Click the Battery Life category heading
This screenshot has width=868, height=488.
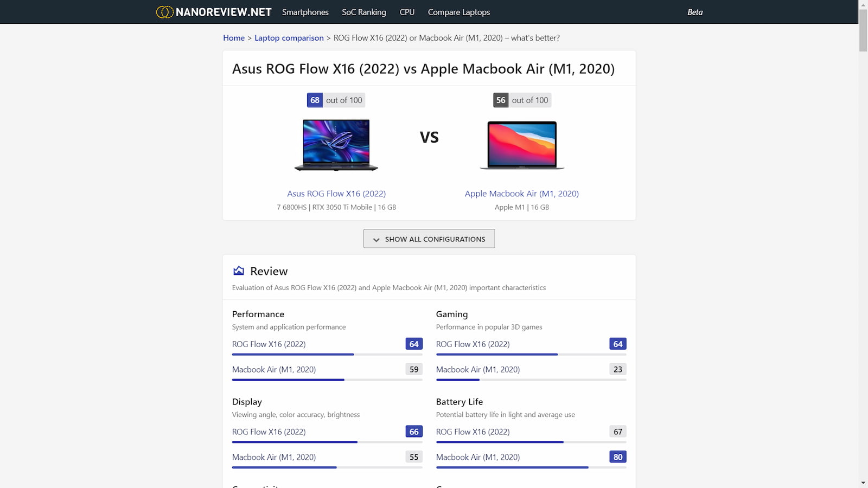coord(459,402)
